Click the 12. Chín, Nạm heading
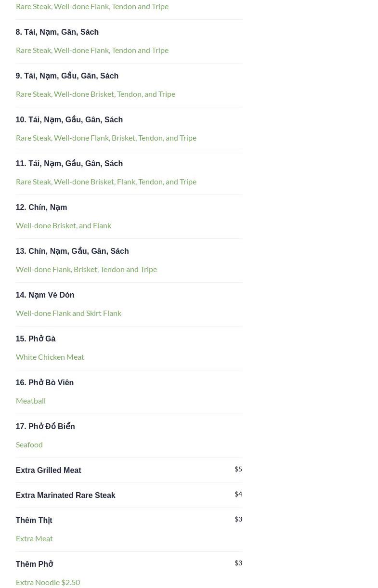This screenshot has height=588, width=378. [x=41, y=208]
